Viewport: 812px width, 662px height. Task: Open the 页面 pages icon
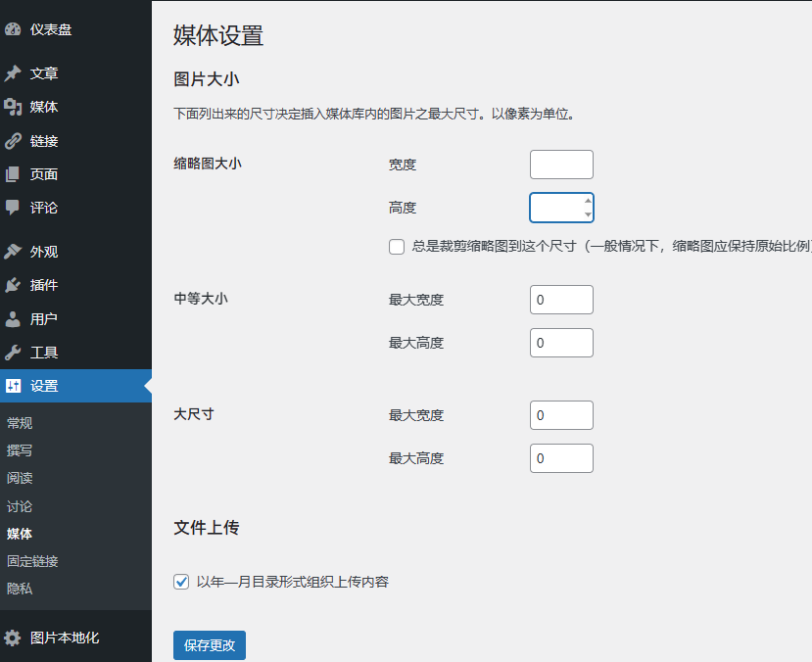pyautogui.click(x=14, y=173)
